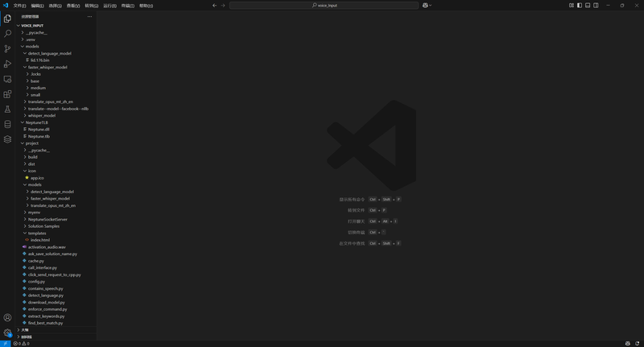Open notifications bell in status bar
This screenshot has height=347, width=644.
(637, 344)
